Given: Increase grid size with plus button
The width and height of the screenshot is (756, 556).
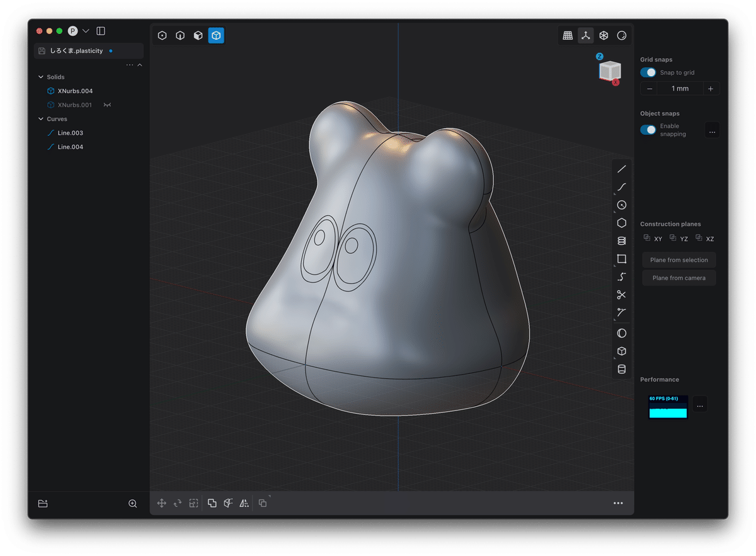Looking at the screenshot, I should pos(711,89).
